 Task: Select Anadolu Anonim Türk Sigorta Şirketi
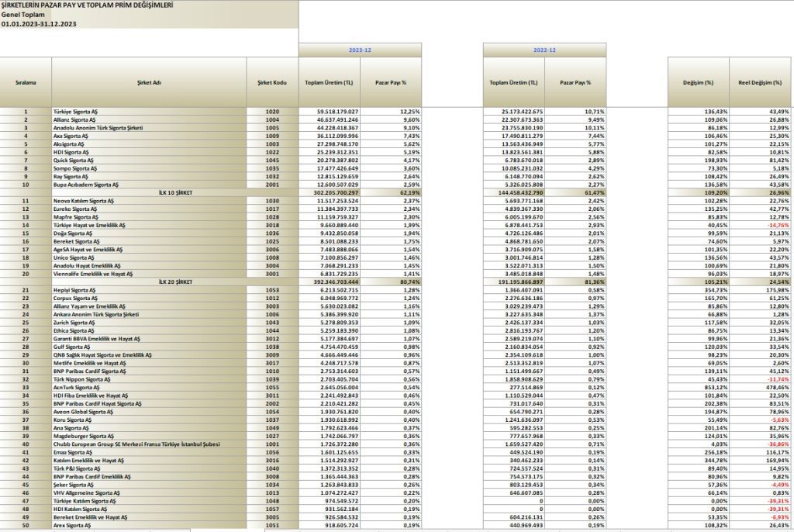click(98, 128)
